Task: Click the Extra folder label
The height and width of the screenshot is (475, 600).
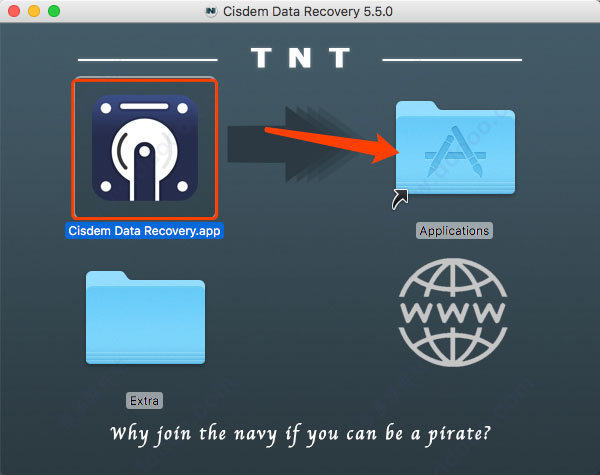Action: 144,401
